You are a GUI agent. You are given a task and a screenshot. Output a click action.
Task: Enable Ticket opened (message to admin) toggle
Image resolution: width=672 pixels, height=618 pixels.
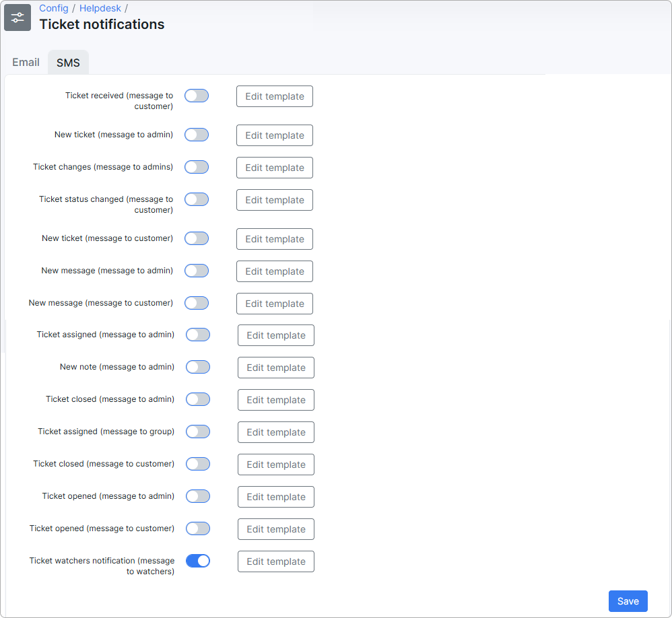(x=198, y=496)
